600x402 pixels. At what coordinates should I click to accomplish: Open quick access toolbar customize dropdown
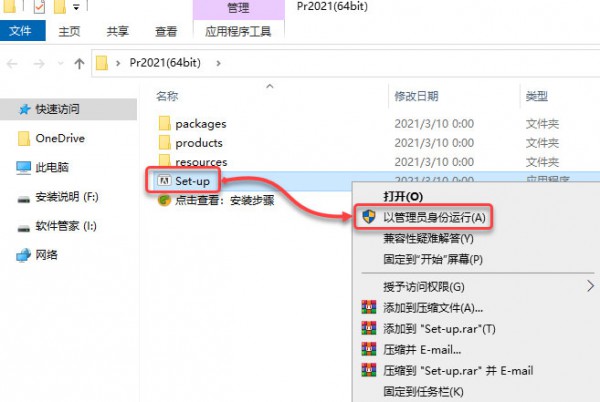[x=77, y=7]
